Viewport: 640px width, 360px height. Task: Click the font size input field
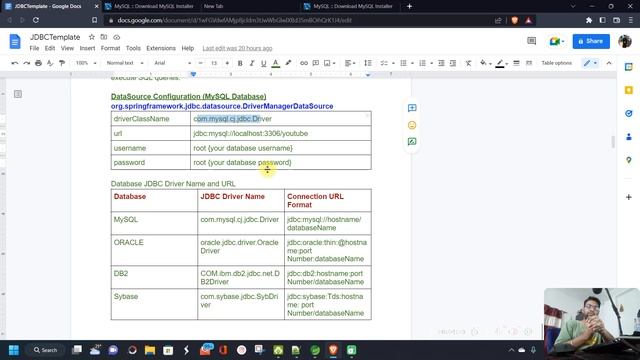pyautogui.click(x=214, y=63)
